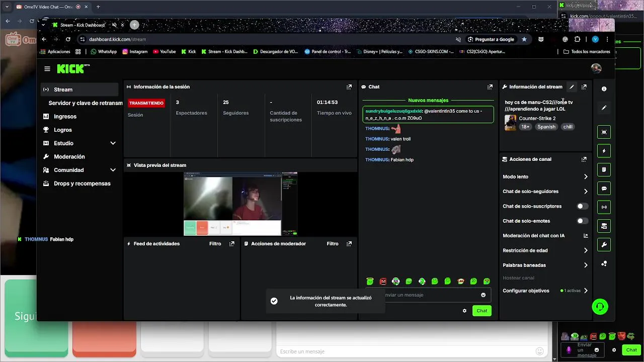
Task: Open Filtro for Acciones de moderador
Action: [333, 244]
